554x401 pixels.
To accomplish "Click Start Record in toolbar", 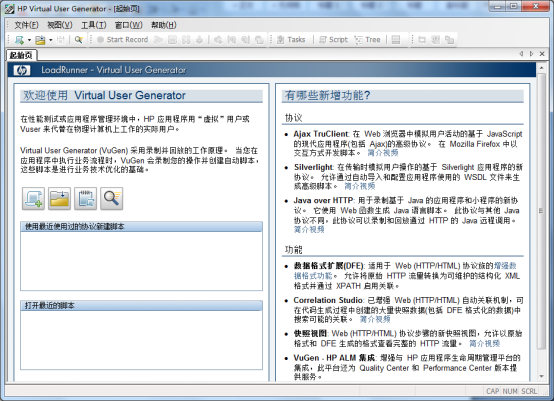I will coord(123,40).
